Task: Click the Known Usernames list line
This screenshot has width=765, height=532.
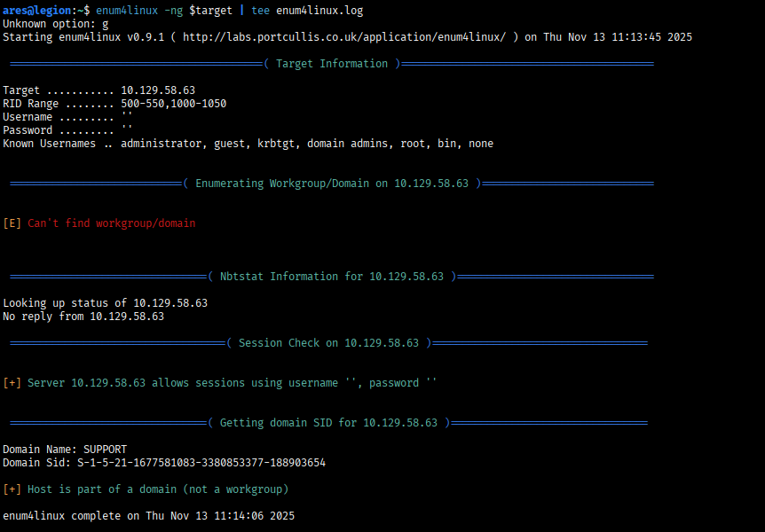Action: (248, 144)
